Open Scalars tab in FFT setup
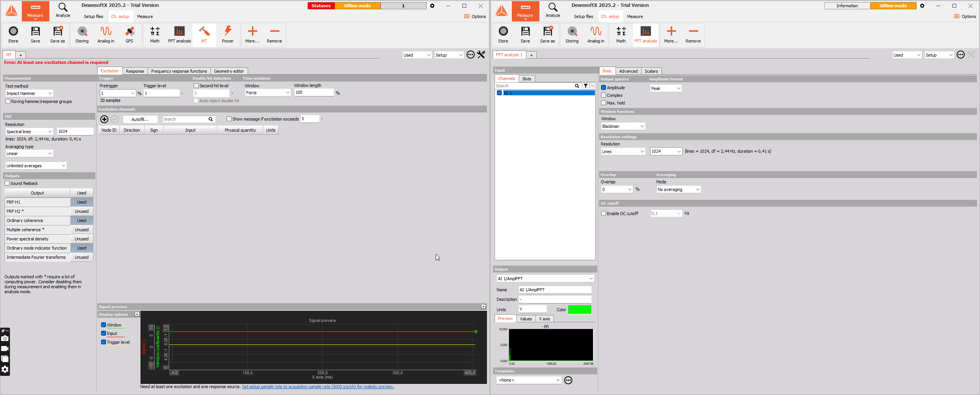The height and width of the screenshot is (395, 980). [x=651, y=71]
